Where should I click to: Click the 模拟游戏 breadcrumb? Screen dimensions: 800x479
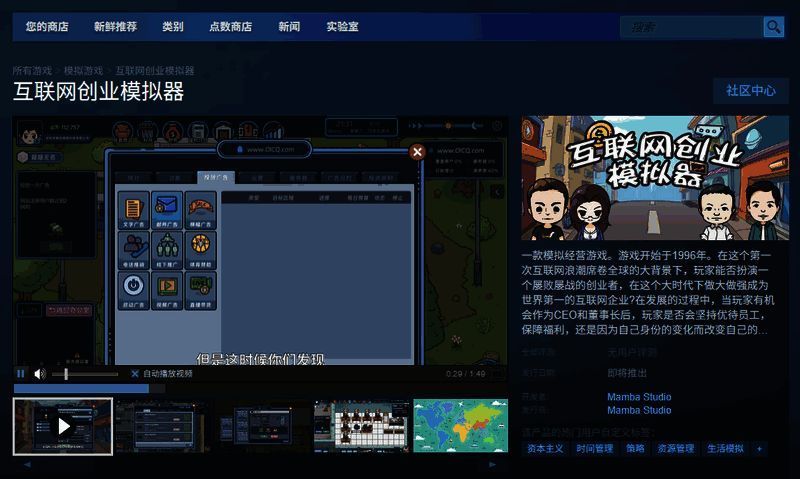click(x=83, y=70)
